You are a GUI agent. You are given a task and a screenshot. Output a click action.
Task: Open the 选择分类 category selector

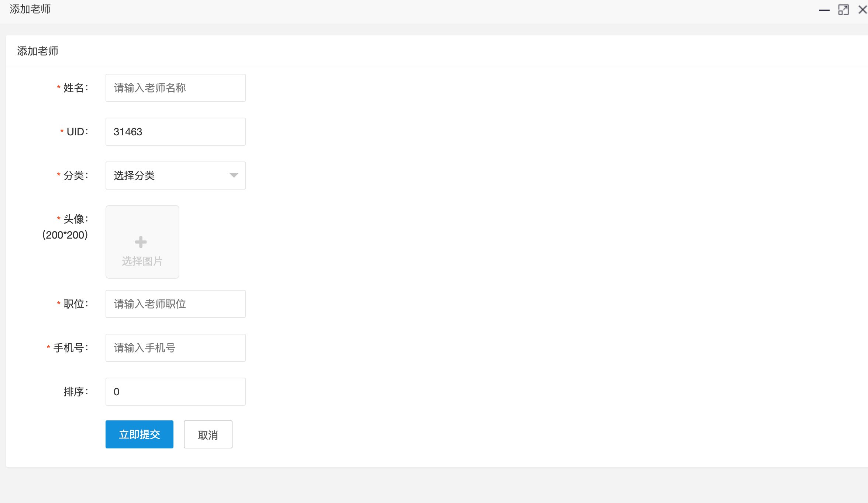(176, 176)
